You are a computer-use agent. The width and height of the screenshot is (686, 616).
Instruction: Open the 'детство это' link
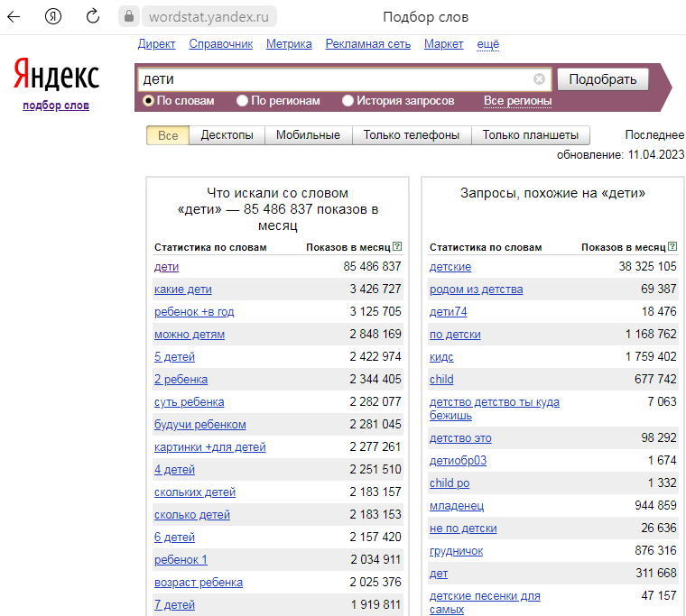point(460,438)
